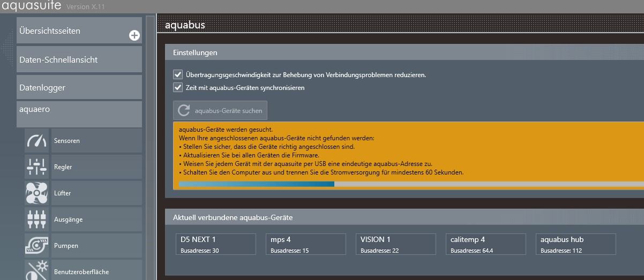Select the VISION 1 device card
644x280 pixels.
[396, 244]
